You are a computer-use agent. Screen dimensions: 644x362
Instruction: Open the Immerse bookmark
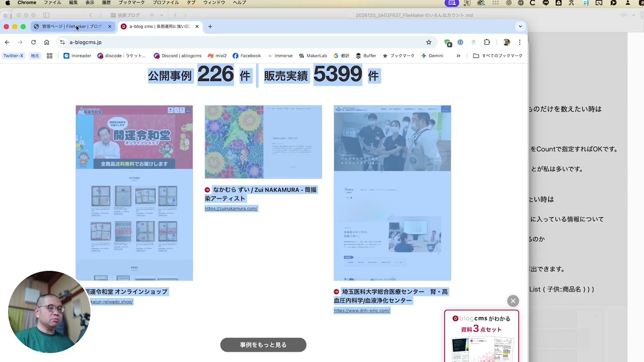(280, 56)
